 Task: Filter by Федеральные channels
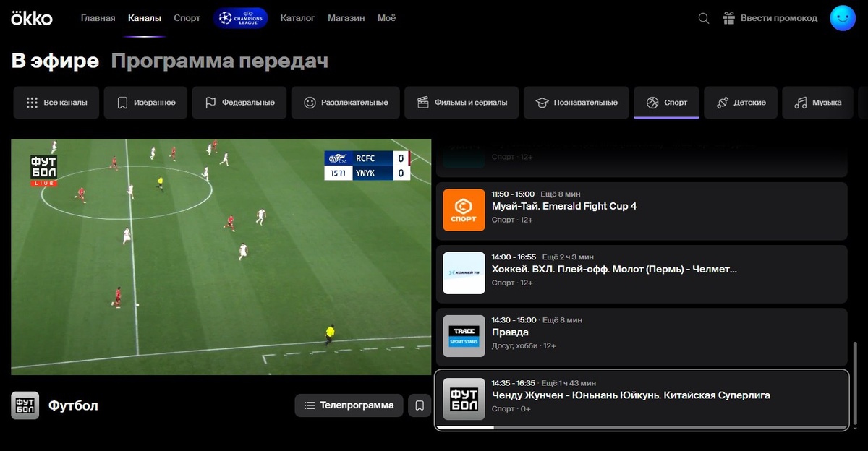click(x=239, y=103)
